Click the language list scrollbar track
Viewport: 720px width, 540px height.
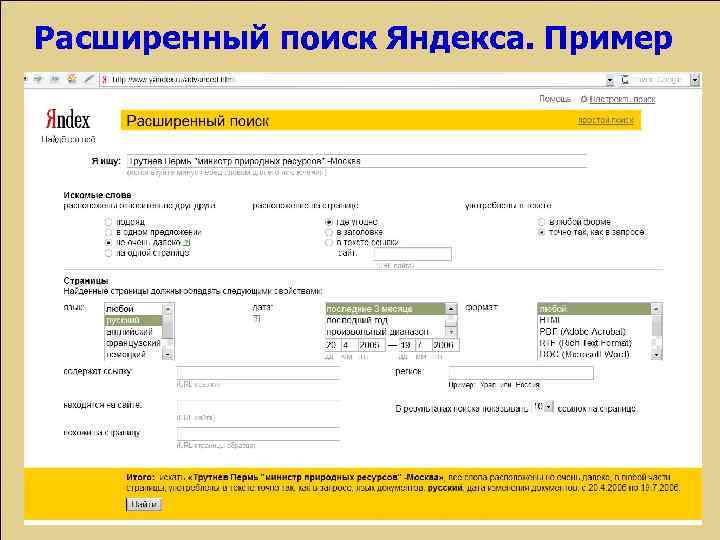pos(168,332)
